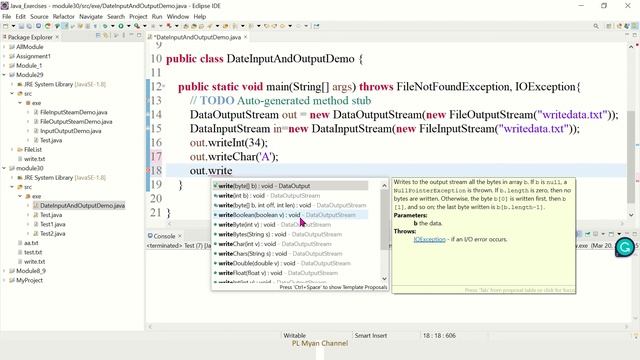Select writeChars(String s) proposal

[x=290, y=254]
